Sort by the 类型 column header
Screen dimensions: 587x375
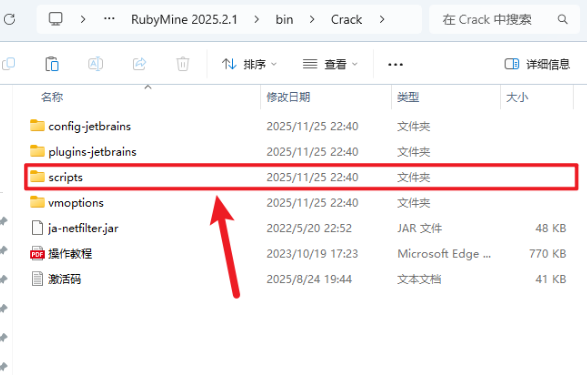(408, 97)
